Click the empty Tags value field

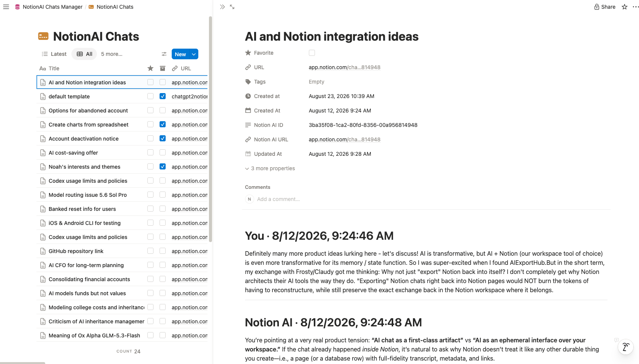tap(316, 82)
